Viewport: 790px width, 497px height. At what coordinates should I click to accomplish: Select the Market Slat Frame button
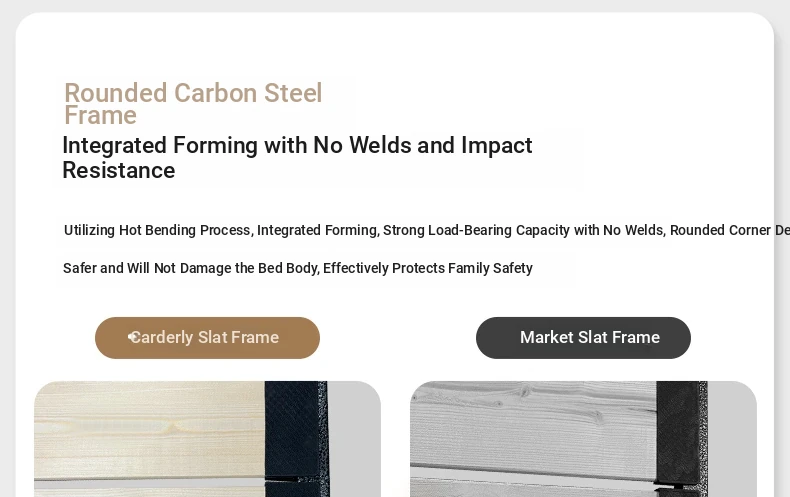[583, 338]
